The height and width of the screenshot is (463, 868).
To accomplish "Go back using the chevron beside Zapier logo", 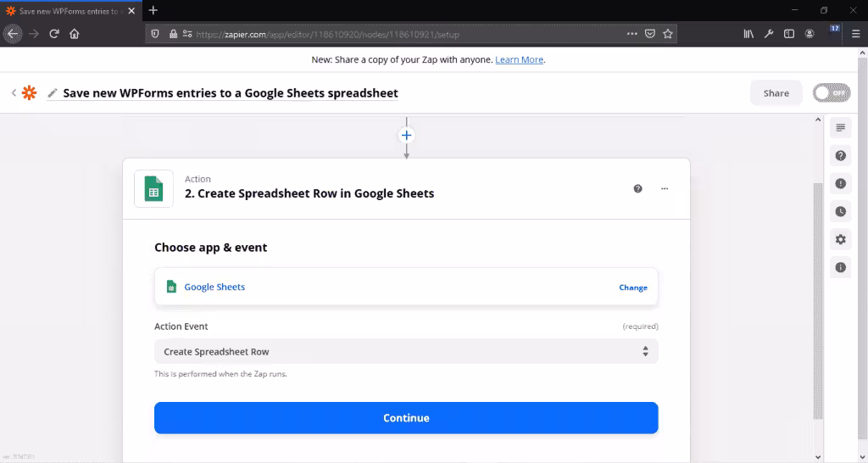I will [14, 92].
